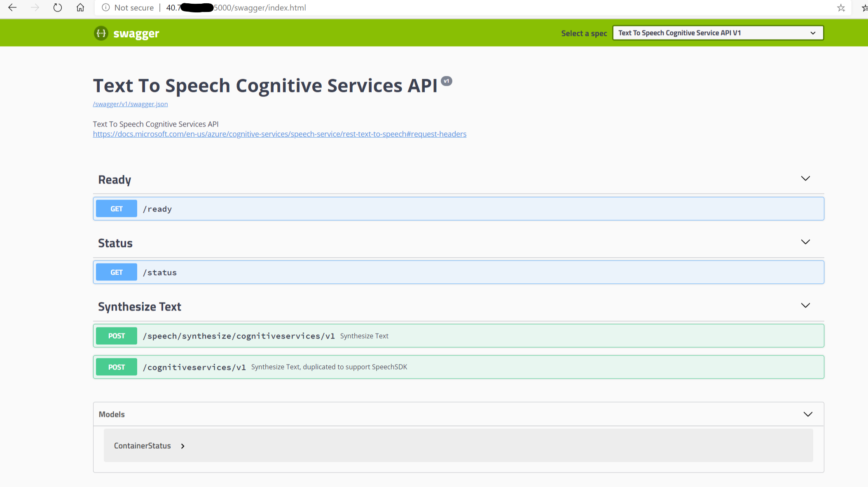Click the Not secure site info icon
The image size is (868, 487).
pyautogui.click(x=106, y=7)
